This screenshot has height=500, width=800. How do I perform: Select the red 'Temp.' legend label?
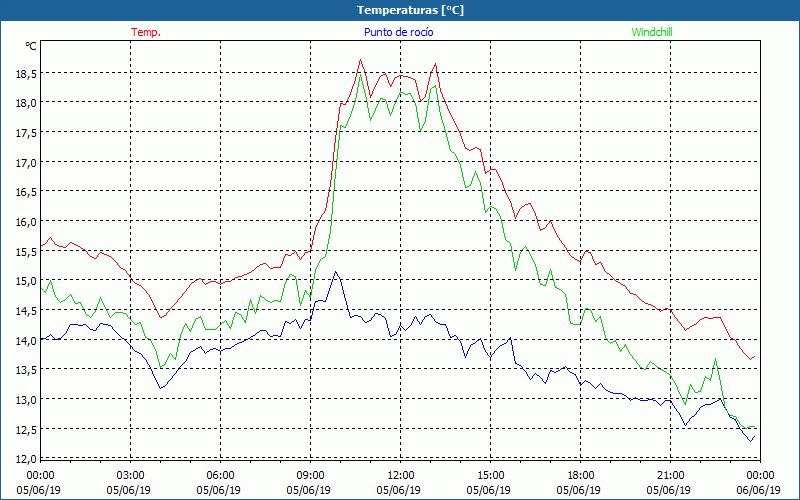(146, 32)
